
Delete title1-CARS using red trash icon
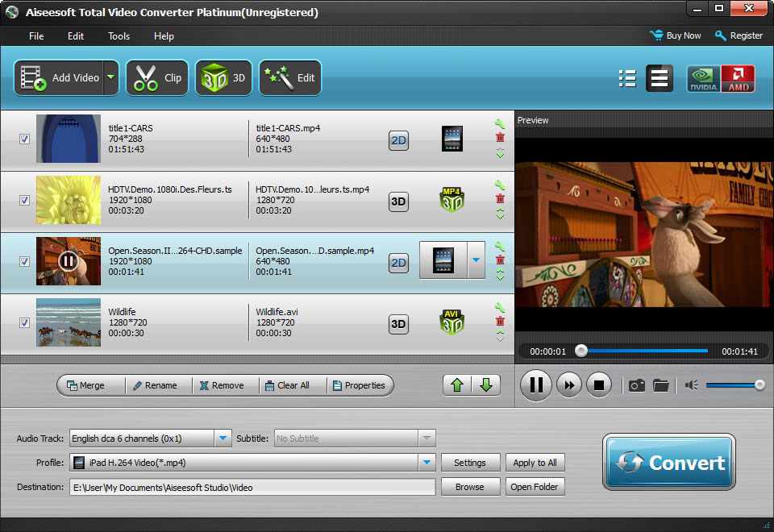click(x=500, y=138)
